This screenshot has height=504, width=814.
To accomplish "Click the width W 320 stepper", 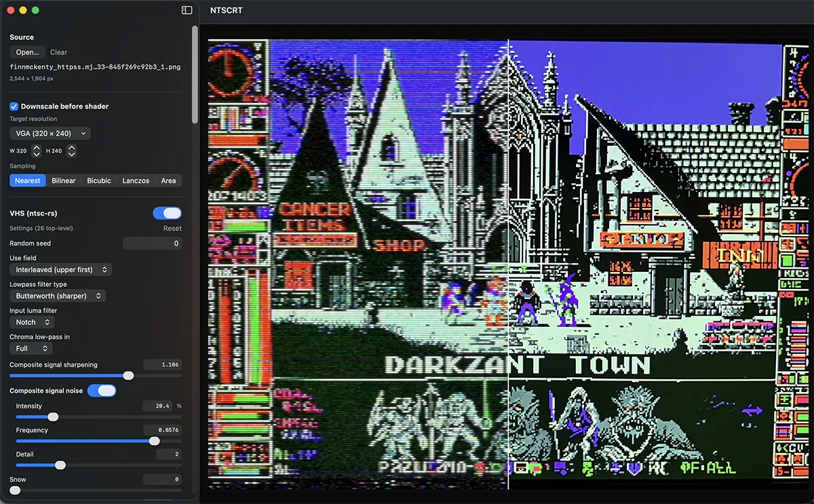I will [37, 151].
